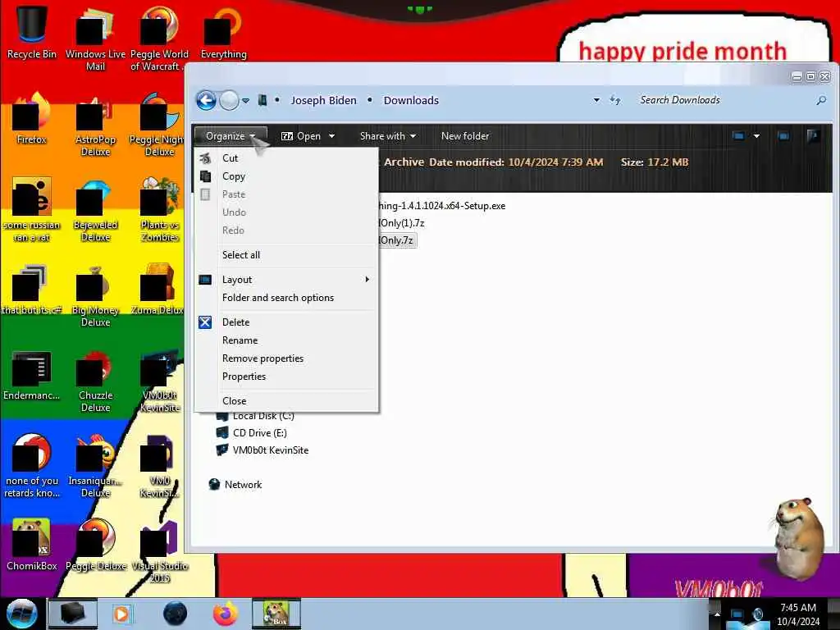Open the recent pages dropdown arrow
Screen dimensions: 840x630
tap(245, 101)
